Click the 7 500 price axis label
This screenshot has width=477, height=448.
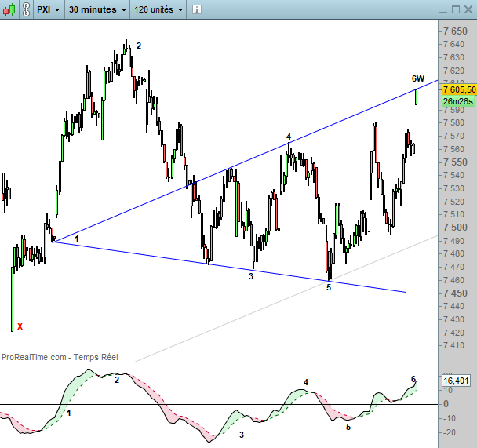pos(455,228)
